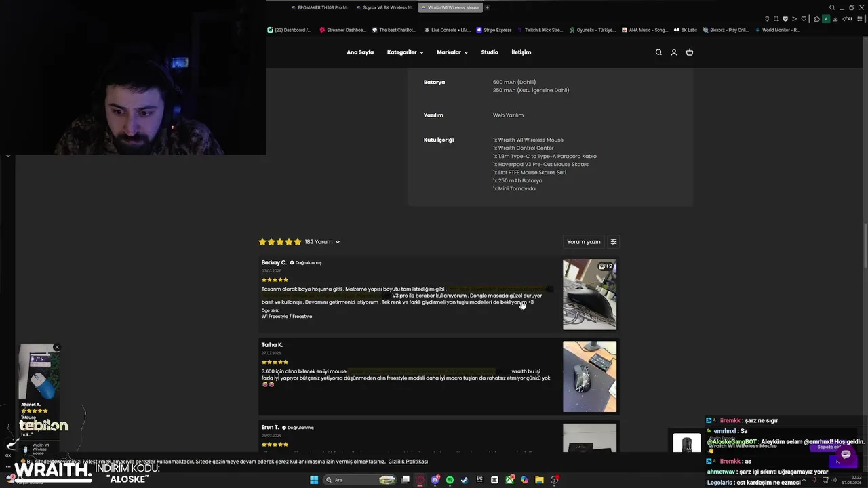Screen dimensions: 868x488
Task: Switch to Scyrox V8 8K Wireless tab
Action: pos(386,7)
